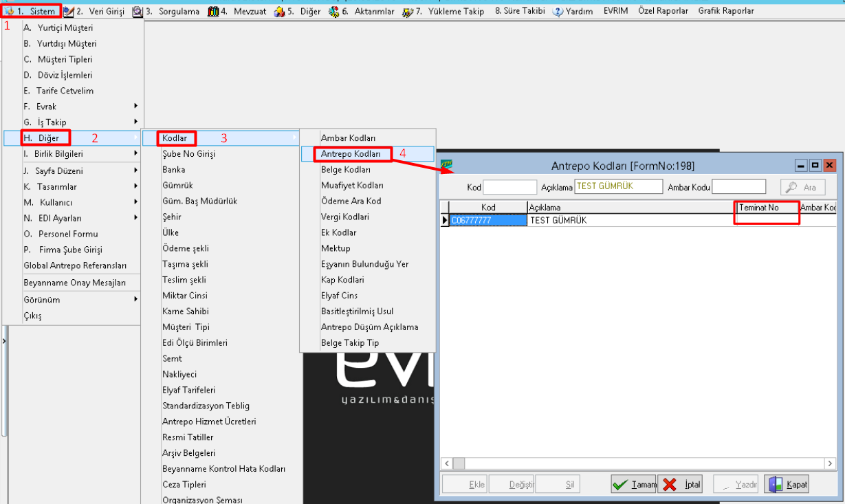Open Beyanname Onay Mesajları
The image size is (845, 504).
click(73, 283)
